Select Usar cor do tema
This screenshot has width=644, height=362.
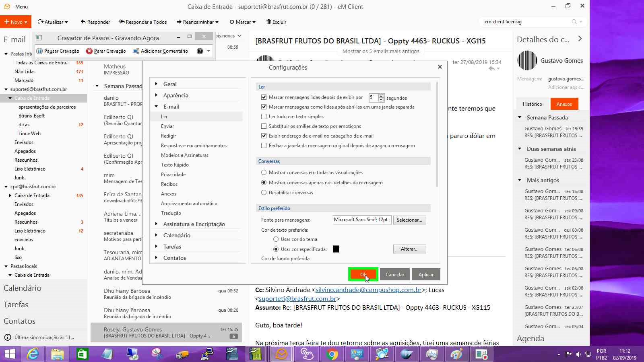(276, 239)
